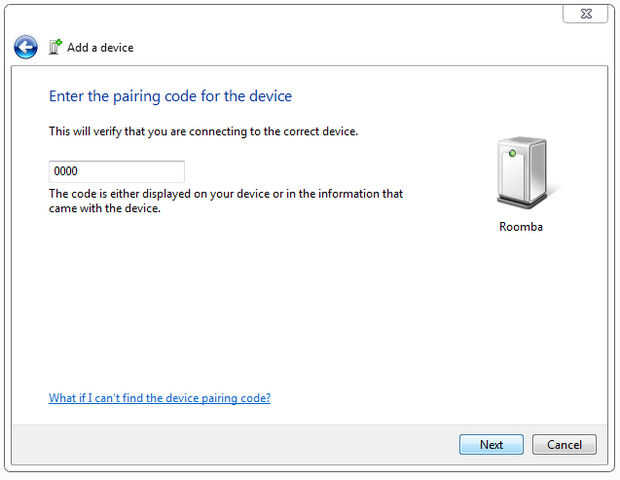Image resolution: width=620 pixels, height=480 pixels.
Task: Click the Next button
Action: pyautogui.click(x=491, y=444)
